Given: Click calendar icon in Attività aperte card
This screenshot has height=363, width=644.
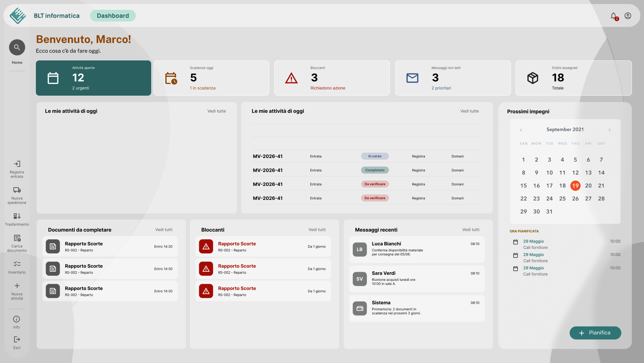Looking at the screenshot, I should click(x=53, y=78).
